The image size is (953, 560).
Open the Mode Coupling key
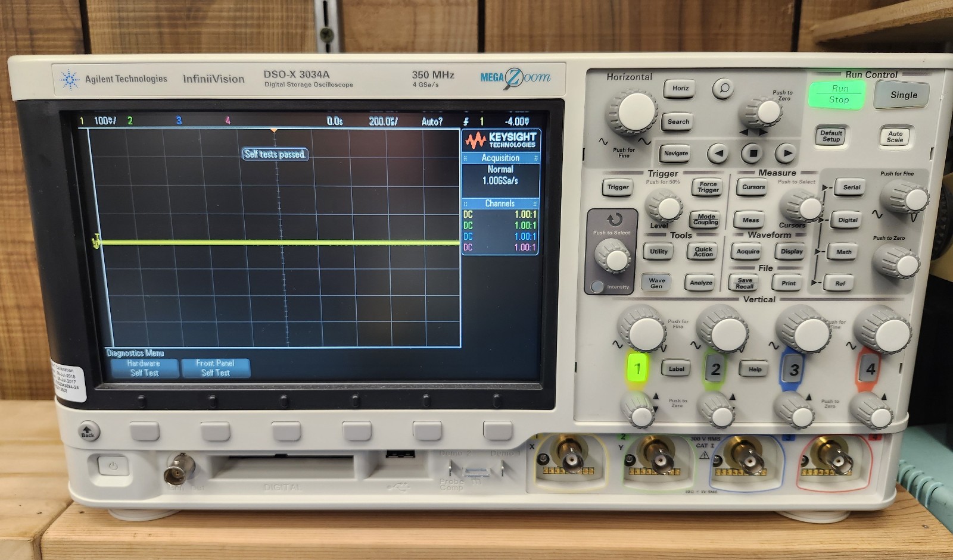click(x=706, y=220)
